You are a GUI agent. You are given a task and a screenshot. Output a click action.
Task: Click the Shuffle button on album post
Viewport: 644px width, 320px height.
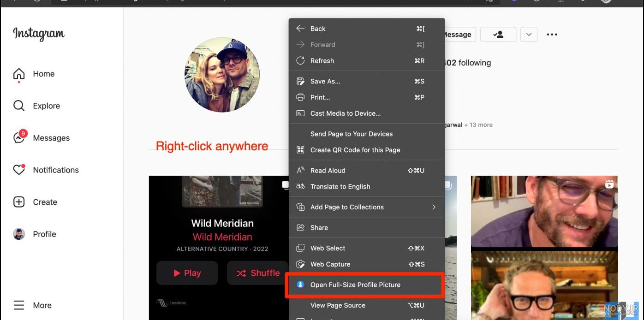258,273
